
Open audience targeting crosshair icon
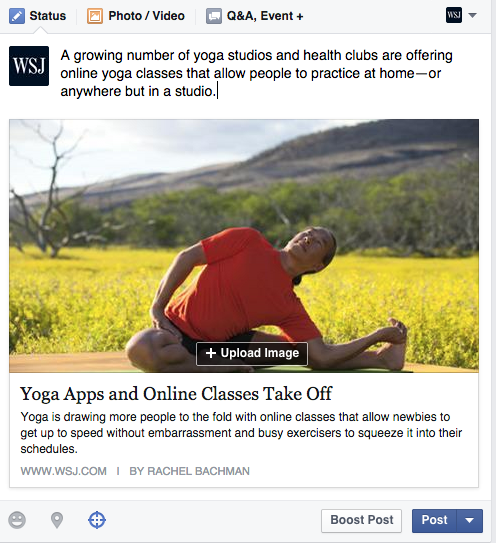[x=97, y=520]
